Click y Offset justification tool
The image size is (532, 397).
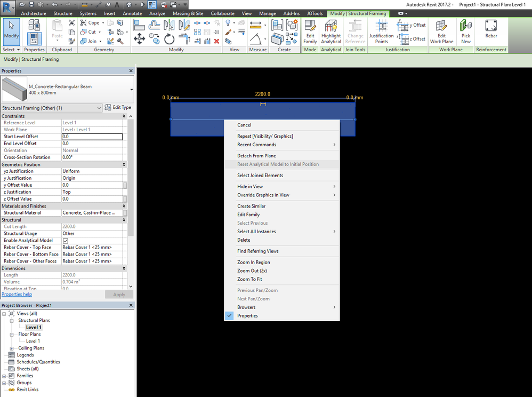click(x=411, y=25)
